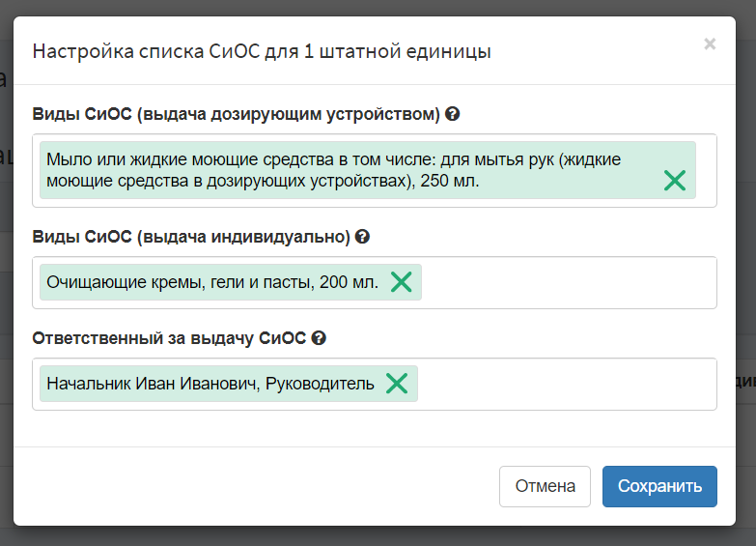Select the Начальник Иван Иванович, Руководитель tag text
This screenshot has height=546, width=756.
click(210, 384)
